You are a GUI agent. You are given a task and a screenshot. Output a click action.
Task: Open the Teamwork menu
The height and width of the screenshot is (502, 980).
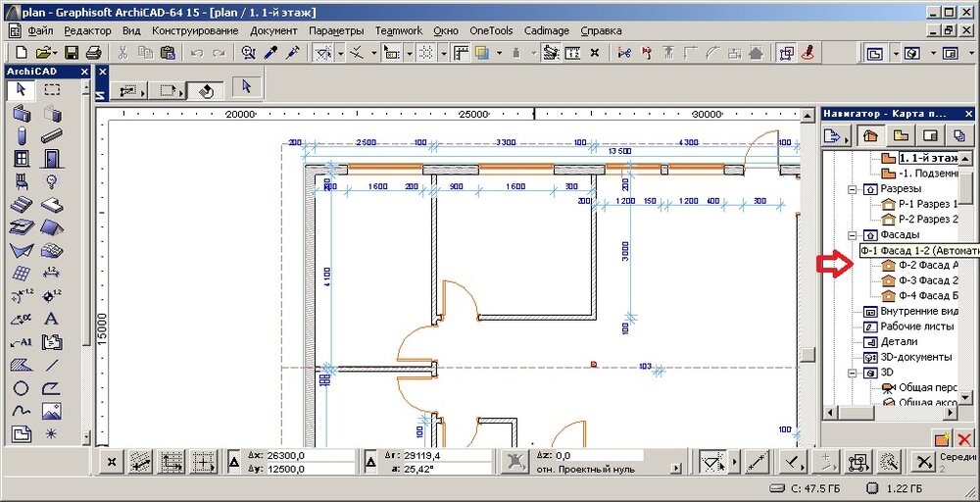[399, 30]
